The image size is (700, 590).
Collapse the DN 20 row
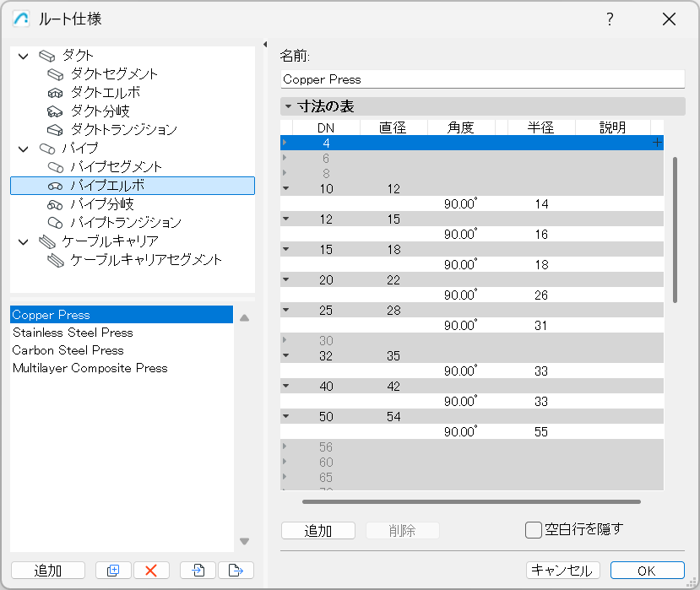(x=285, y=279)
